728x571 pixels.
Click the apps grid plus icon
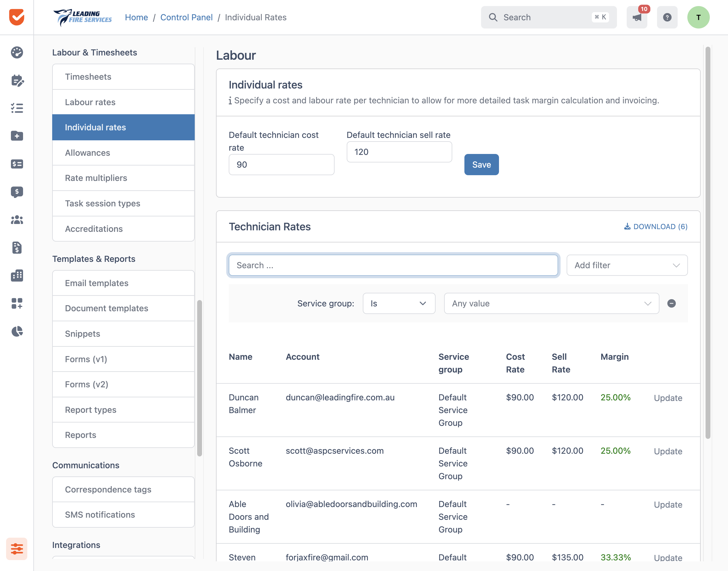[17, 303]
